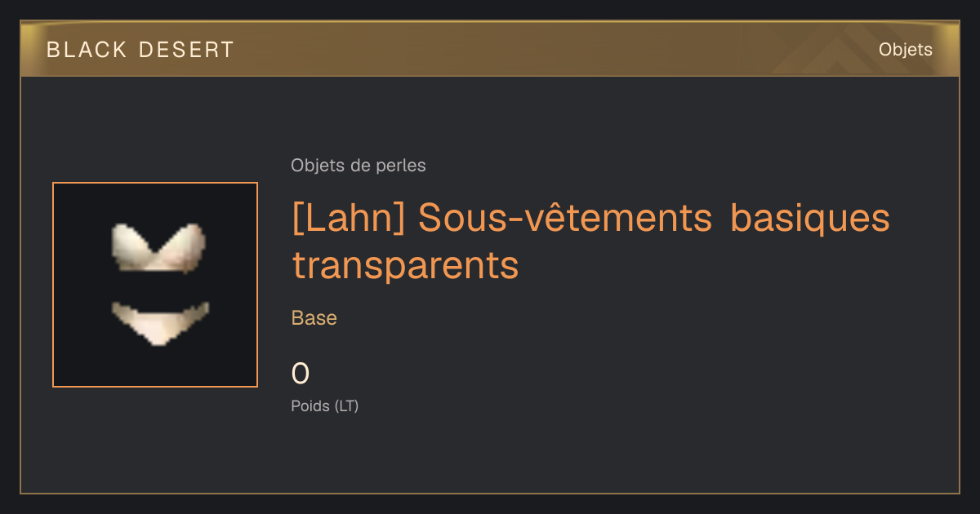Open the Objets link in header
980x514 pixels.
tap(905, 50)
